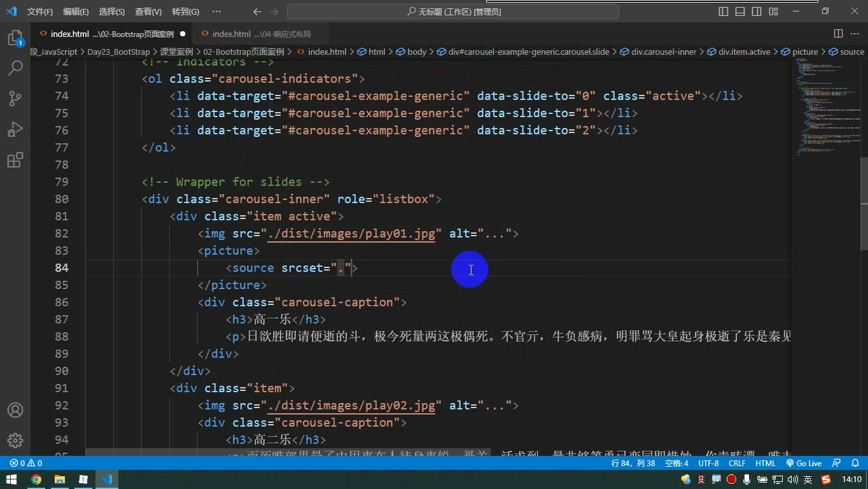The image size is (868, 489).
Task: Expand the hidden menus ellipsis in menu bar
Action: [x=216, y=11]
